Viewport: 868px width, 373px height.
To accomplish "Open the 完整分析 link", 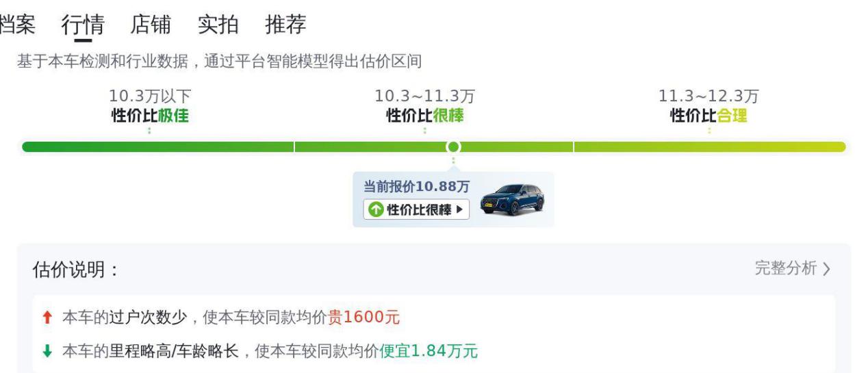I will [x=786, y=268].
